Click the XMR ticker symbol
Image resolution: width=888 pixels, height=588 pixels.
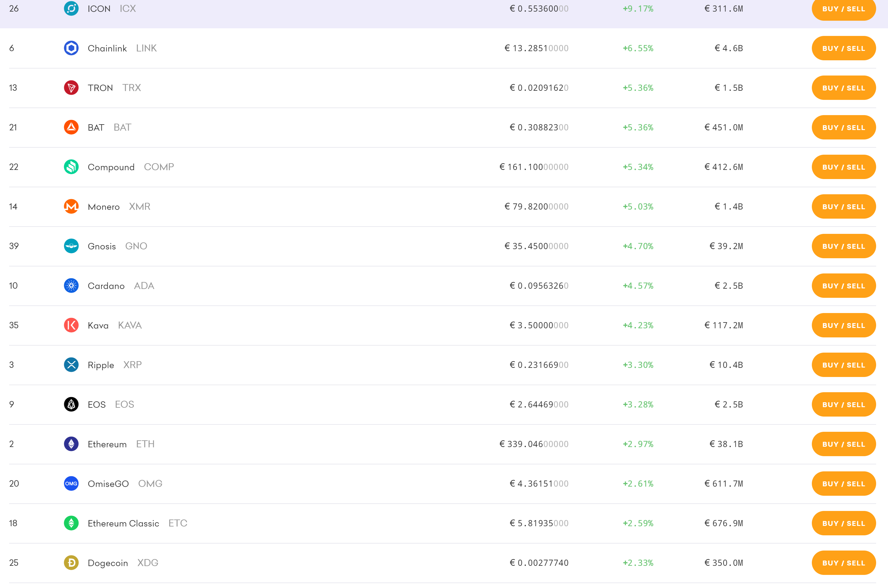[x=140, y=207]
